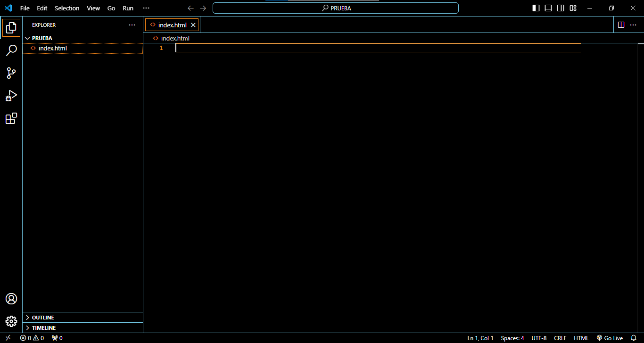Start the Go Live server
Screen dimensions: 644x343
click(610, 338)
